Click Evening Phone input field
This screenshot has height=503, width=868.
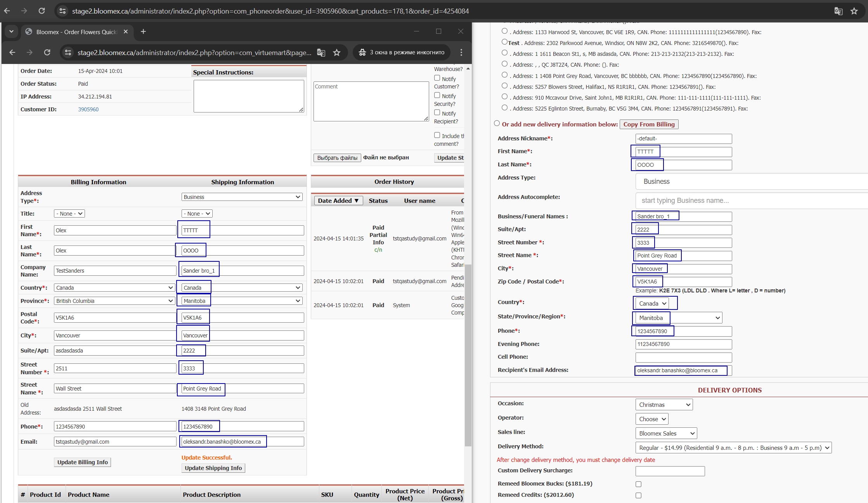(x=684, y=344)
